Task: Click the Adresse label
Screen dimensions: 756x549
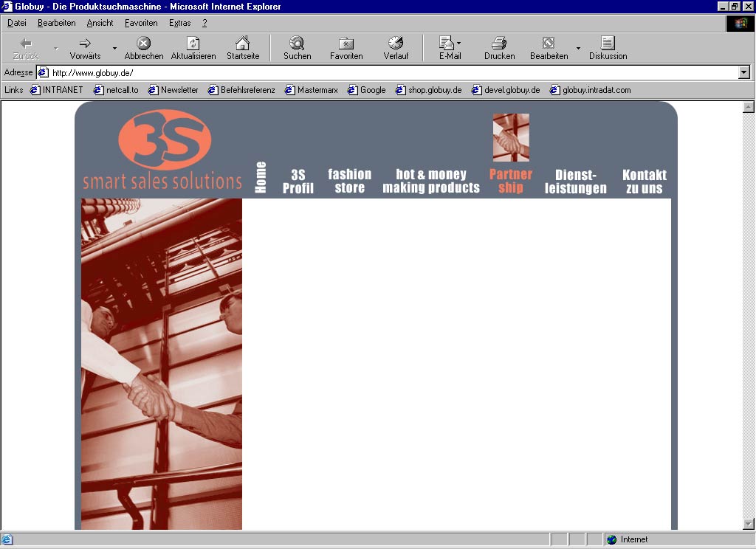Action: click(18, 73)
